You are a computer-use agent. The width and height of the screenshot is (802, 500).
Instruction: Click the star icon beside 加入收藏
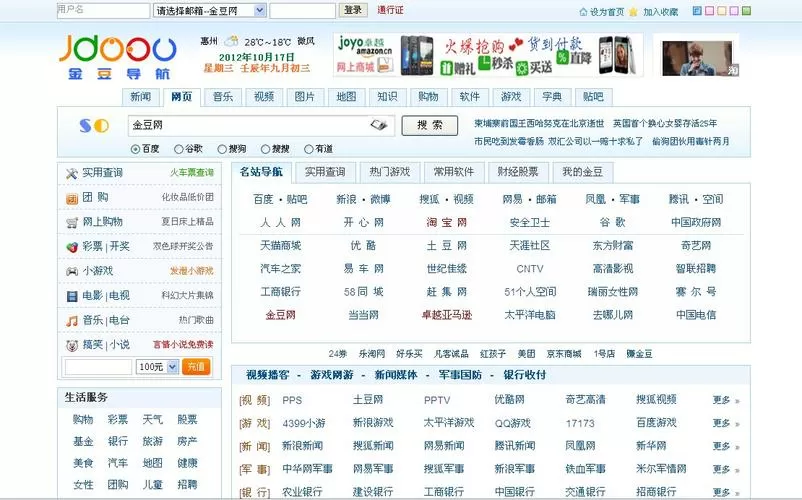coord(633,12)
